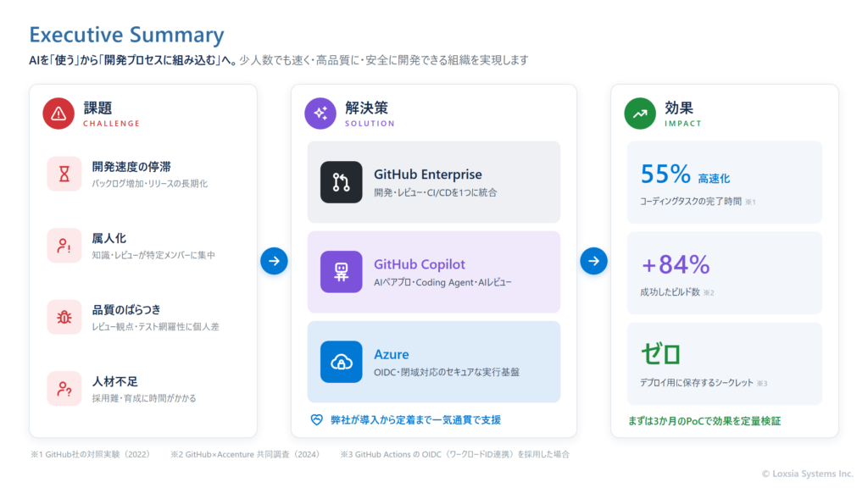Click the 人材不足 title
The image size is (868, 488).
point(114,381)
